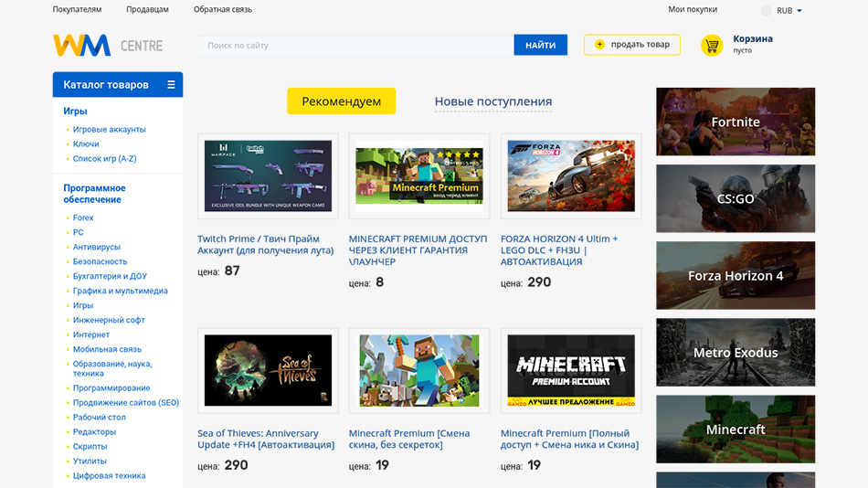Click the Minecraft Premium ДОСТУП product thumbnail
The height and width of the screenshot is (488, 868).
(x=419, y=176)
